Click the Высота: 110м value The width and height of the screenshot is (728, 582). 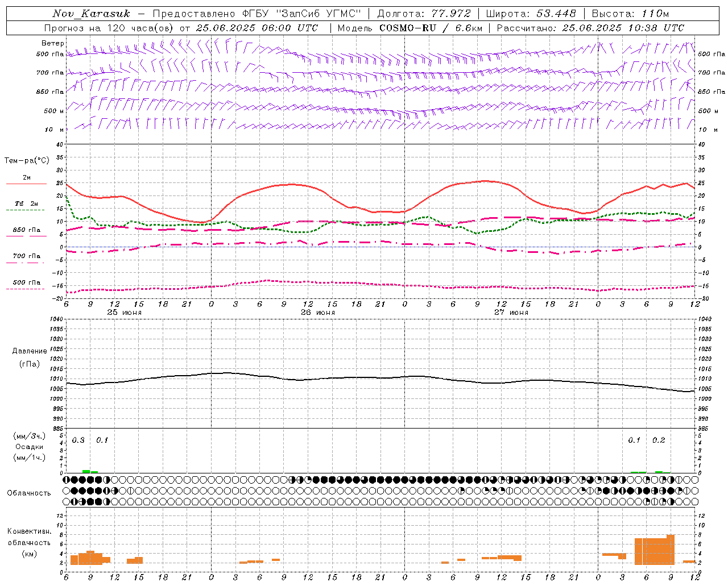[x=630, y=14]
